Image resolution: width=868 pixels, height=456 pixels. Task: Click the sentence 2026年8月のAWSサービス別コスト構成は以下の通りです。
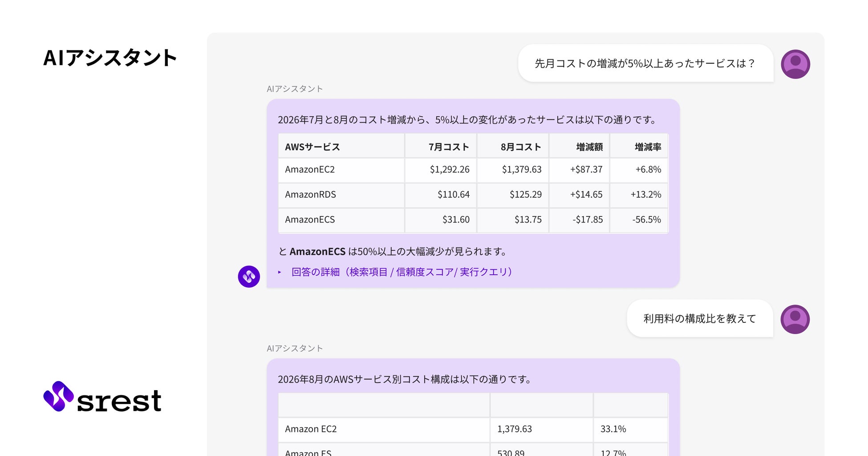click(405, 379)
